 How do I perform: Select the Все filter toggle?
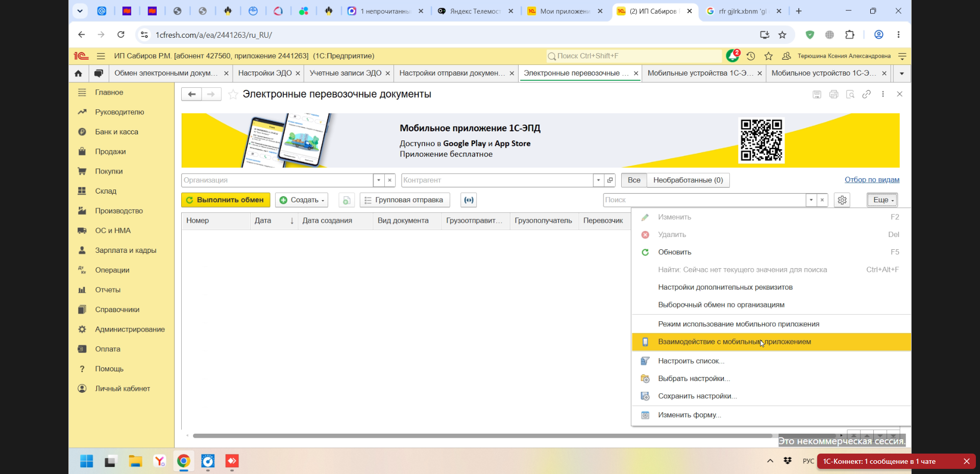pos(634,180)
